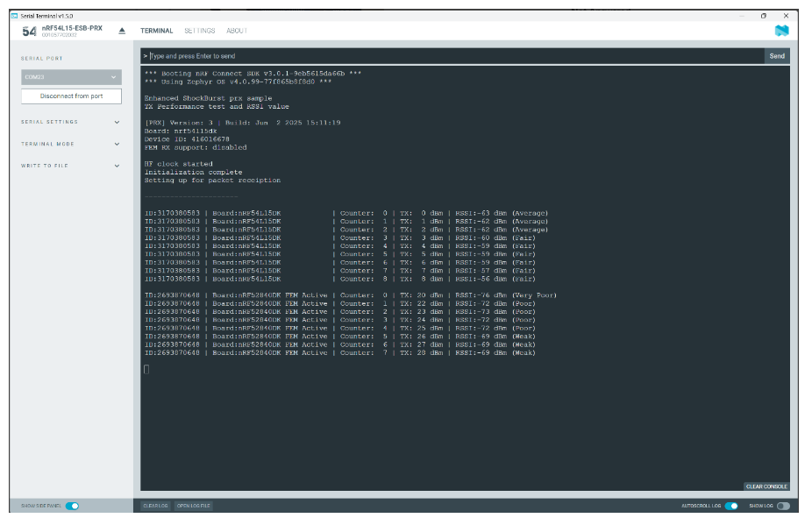Click the device eject icon
Image resolution: width=812 pixels, height=525 pixels.
click(122, 31)
